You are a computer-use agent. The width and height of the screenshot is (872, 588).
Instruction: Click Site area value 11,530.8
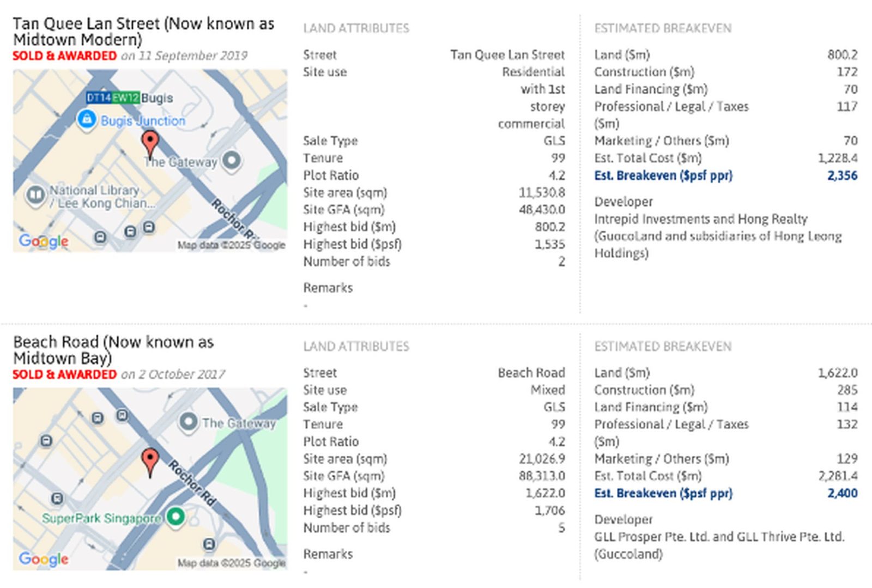click(x=542, y=192)
